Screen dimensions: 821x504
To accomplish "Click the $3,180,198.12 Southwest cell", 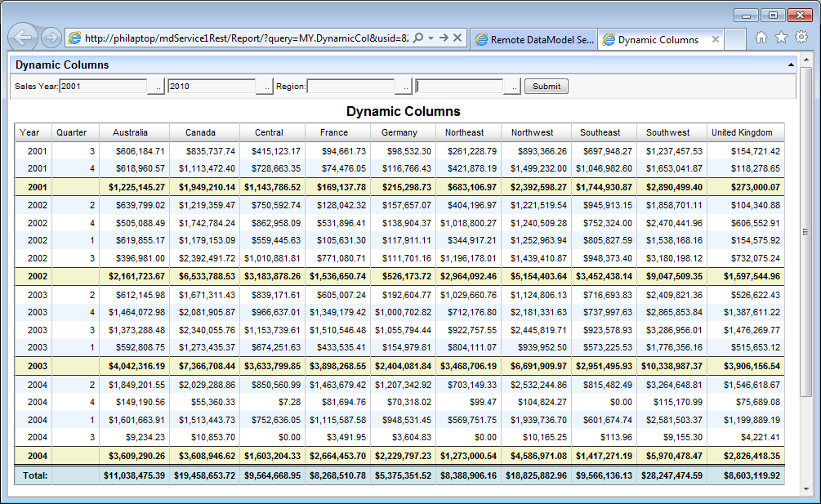I will (672, 258).
